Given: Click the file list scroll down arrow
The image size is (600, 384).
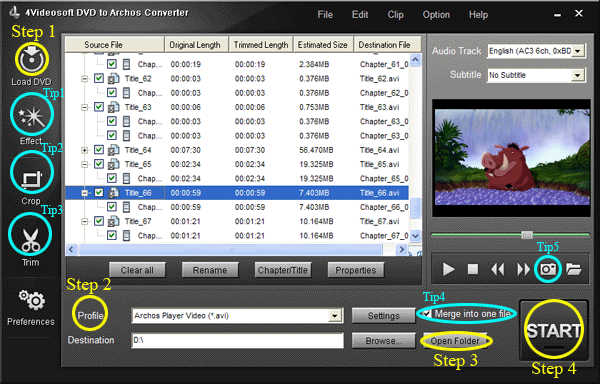Looking at the screenshot, I should tap(415, 236).
